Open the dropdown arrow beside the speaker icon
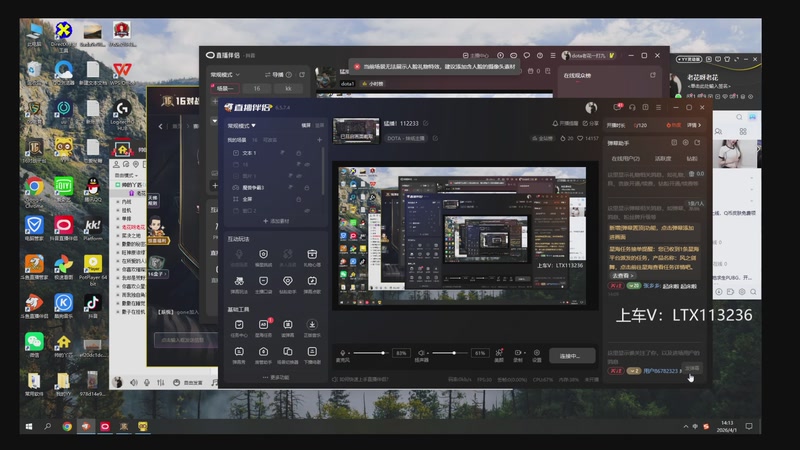Image resolution: width=800 pixels, height=450 pixels. pyautogui.click(x=428, y=353)
